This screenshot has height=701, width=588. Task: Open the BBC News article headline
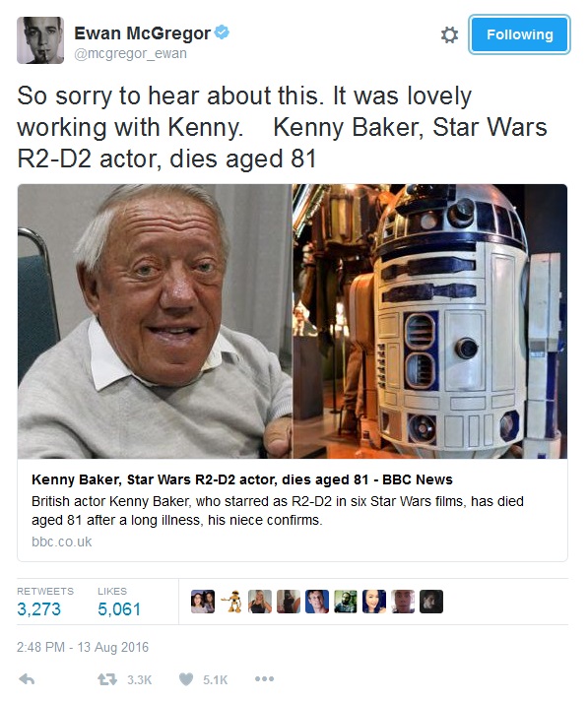click(x=242, y=479)
